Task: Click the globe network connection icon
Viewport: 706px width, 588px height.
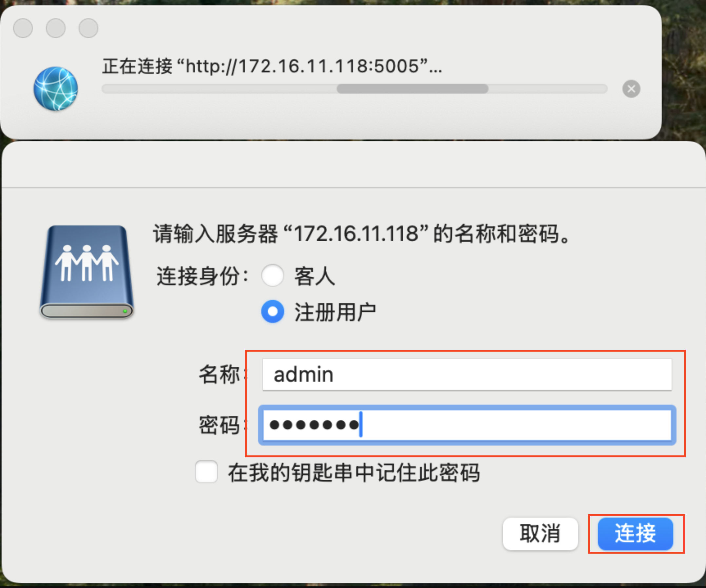Action: [56, 89]
